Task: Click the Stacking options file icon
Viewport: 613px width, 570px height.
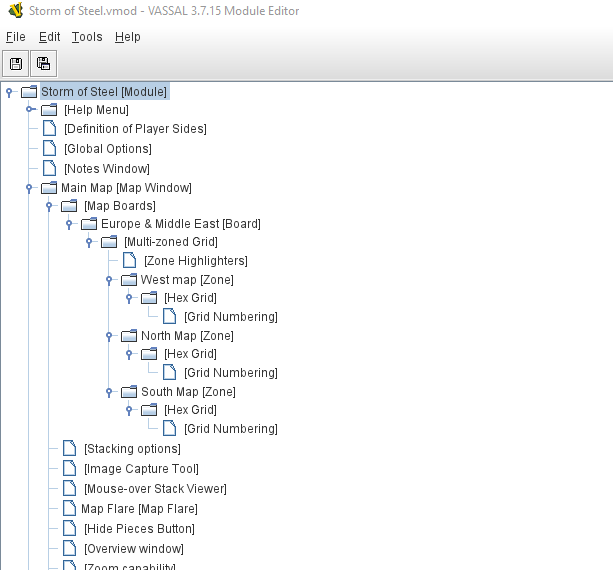Action: [69, 448]
